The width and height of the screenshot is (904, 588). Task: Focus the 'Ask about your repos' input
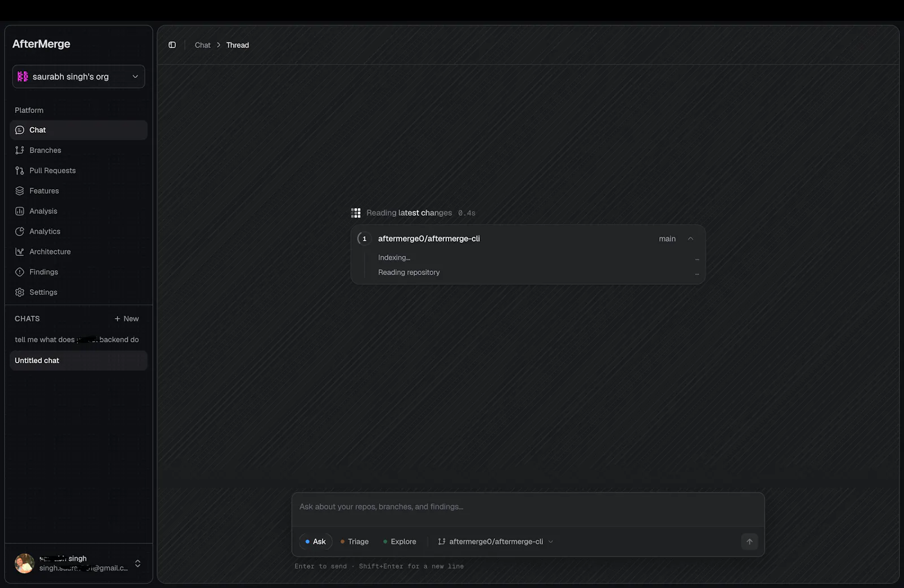[528, 507]
